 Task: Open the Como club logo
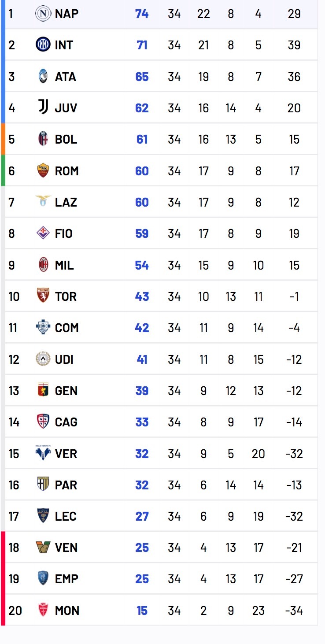click(x=43, y=327)
